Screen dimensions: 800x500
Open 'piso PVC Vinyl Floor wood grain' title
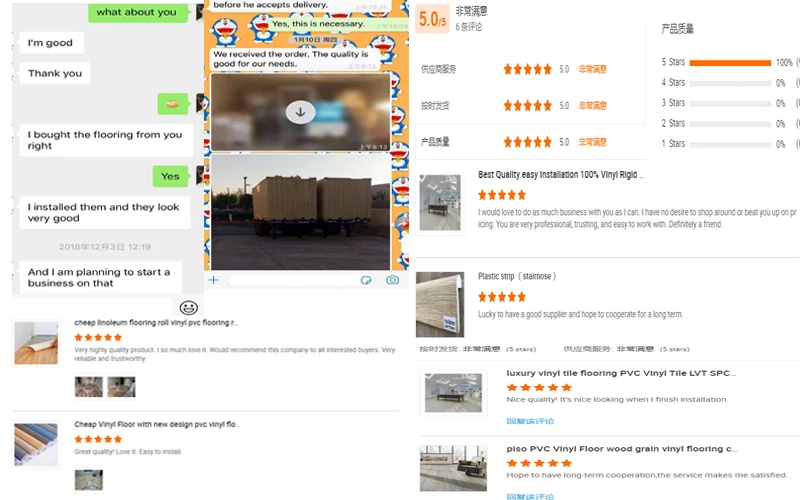coord(622,448)
